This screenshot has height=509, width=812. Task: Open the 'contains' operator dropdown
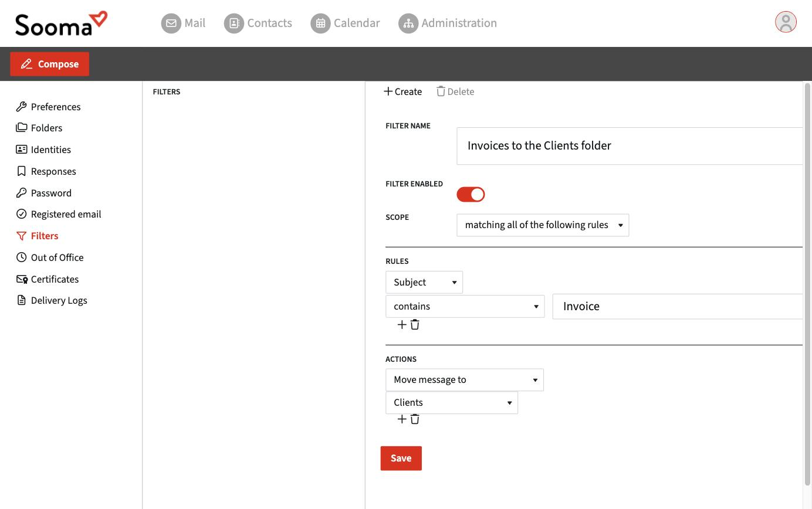[x=465, y=306]
